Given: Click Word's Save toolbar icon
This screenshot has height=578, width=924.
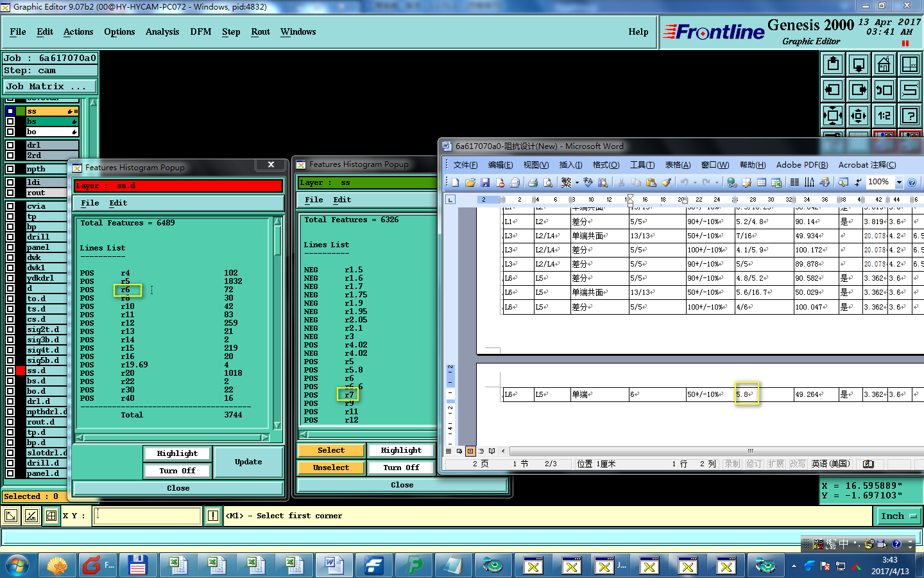Looking at the screenshot, I should click(485, 182).
